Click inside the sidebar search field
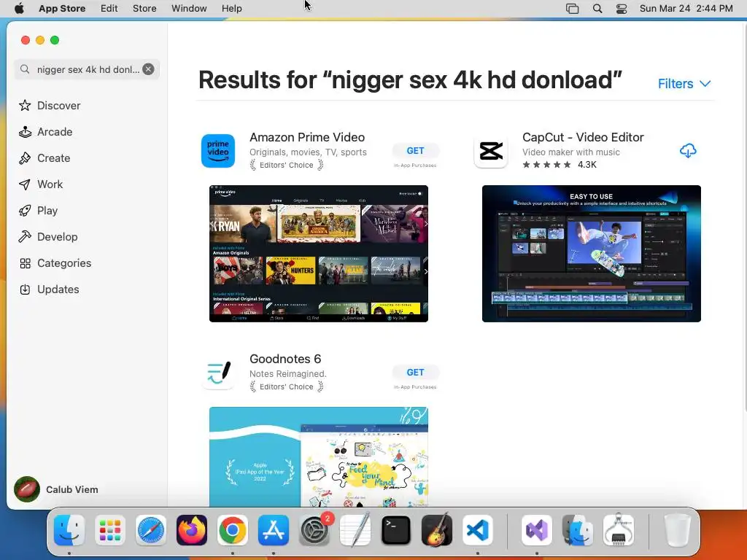 pyautogui.click(x=88, y=69)
